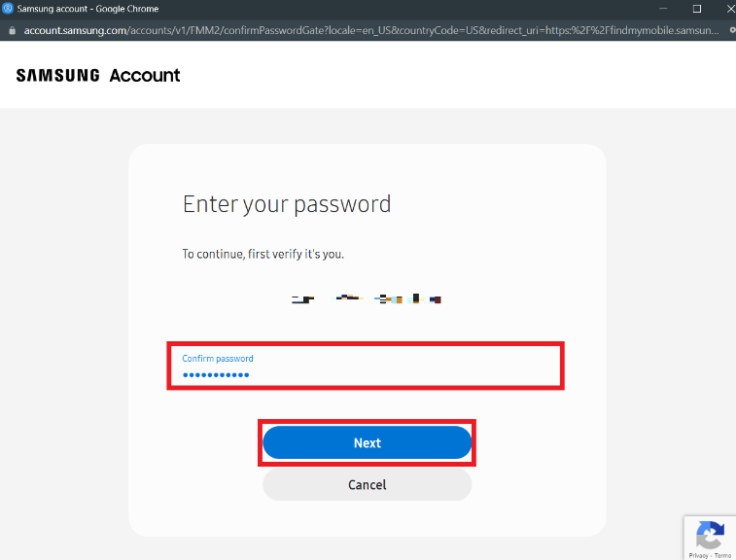Click the SAMSUNG wordmark logo
The image size is (736, 560).
pos(57,75)
